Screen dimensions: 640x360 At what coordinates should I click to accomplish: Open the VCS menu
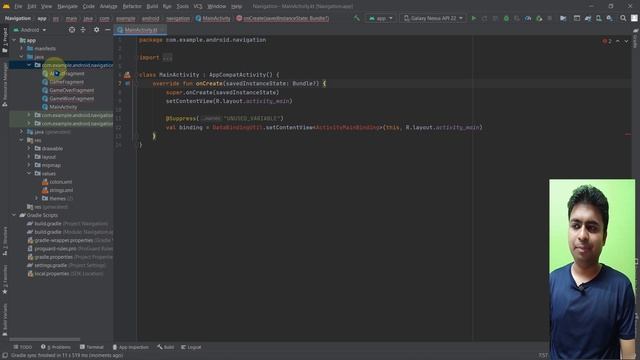click(198, 7)
